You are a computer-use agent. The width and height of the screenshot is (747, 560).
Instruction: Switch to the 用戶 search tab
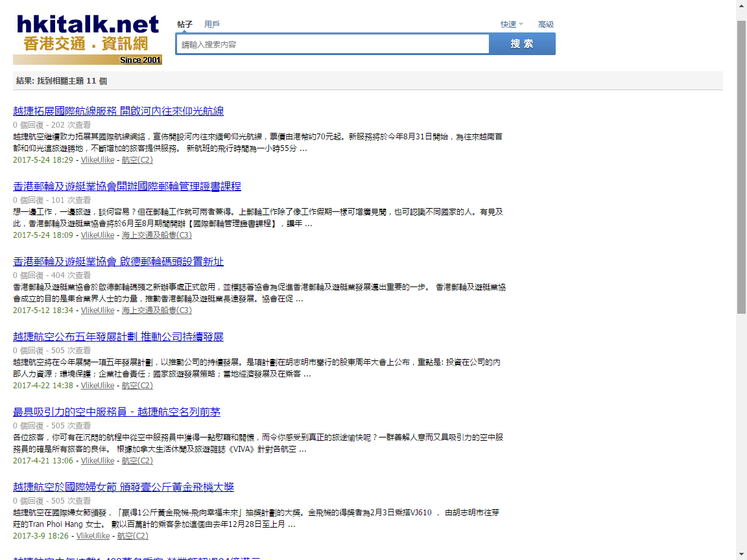tap(212, 24)
